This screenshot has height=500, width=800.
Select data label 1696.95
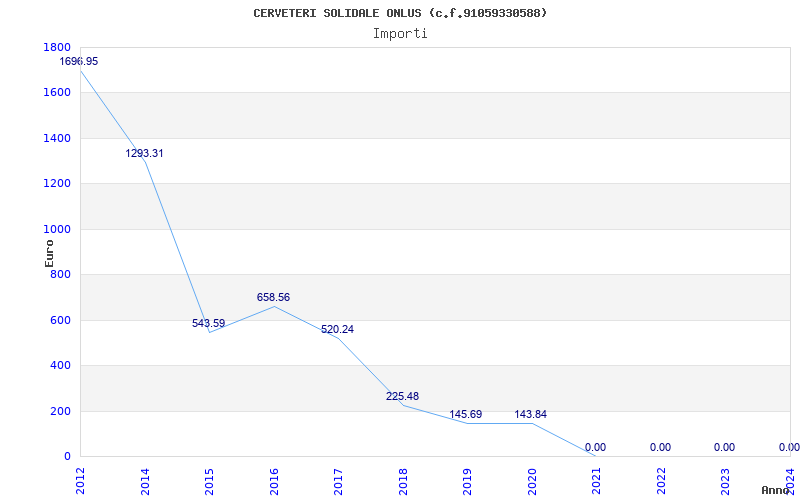[79, 61]
